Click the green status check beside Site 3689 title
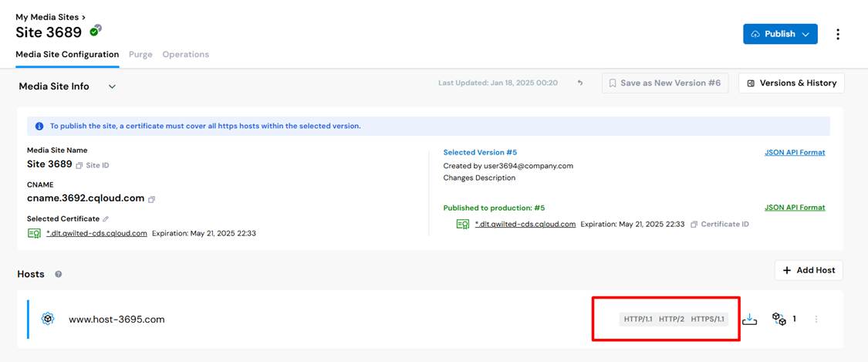Viewport: 868px width, 362px height. (94, 32)
